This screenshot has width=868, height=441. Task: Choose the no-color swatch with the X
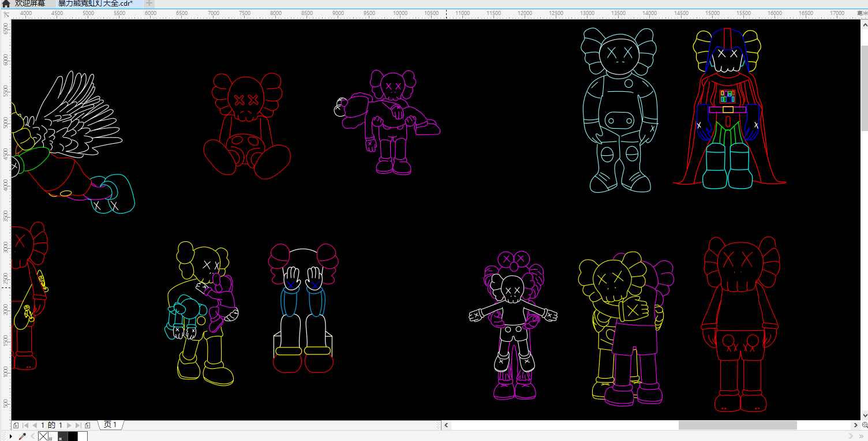point(43,436)
